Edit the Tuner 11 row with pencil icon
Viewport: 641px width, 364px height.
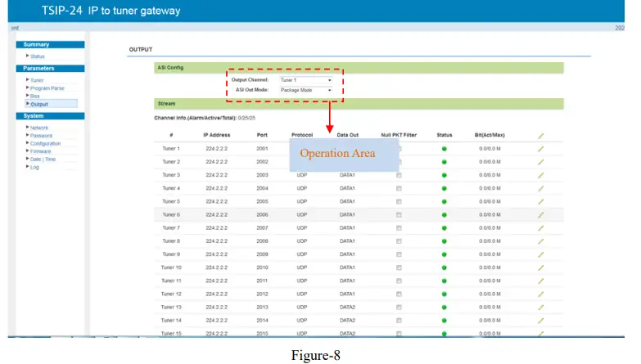pos(541,281)
